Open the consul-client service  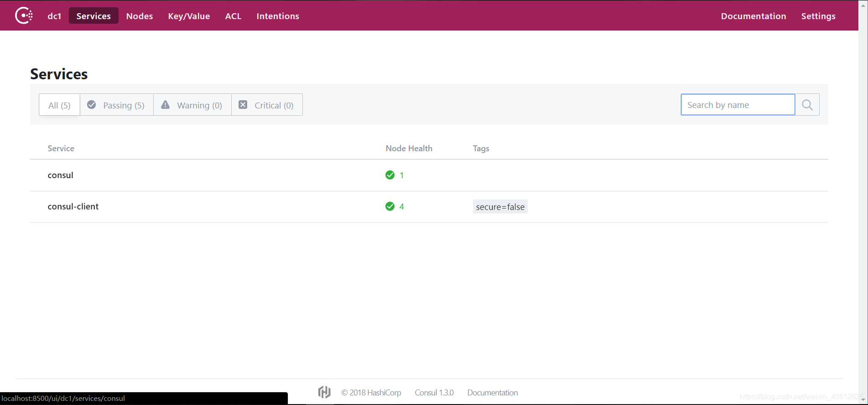73,207
